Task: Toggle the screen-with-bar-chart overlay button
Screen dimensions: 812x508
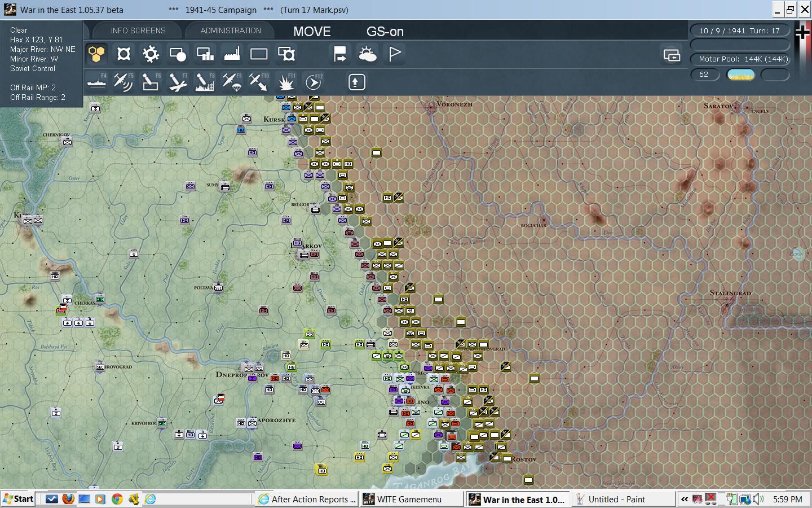Action: coord(205,54)
